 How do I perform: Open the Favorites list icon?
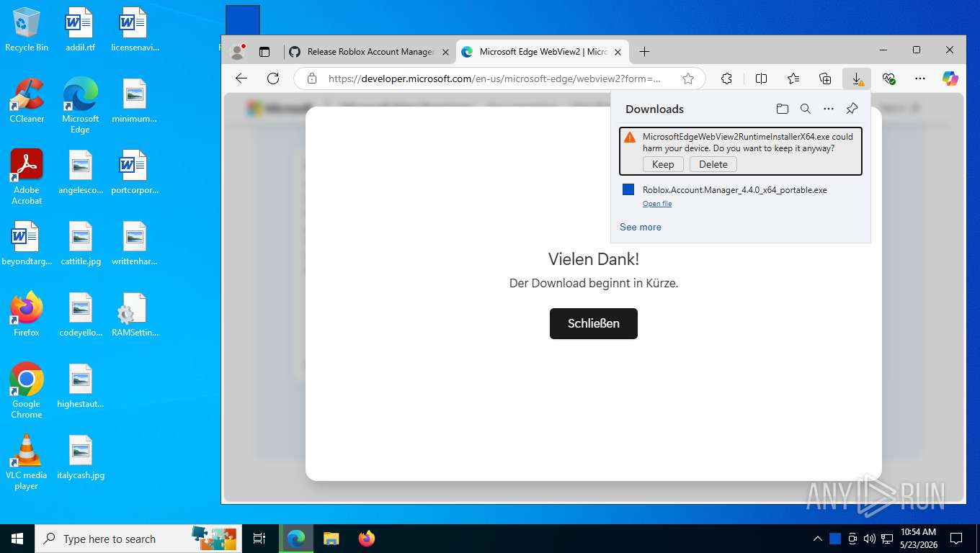pyautogui.click(x=793, y=78)
